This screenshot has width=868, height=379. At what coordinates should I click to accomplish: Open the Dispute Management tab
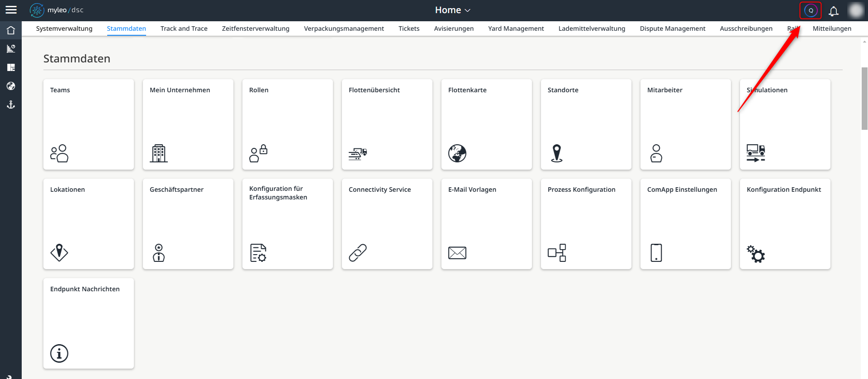point(673,28)
